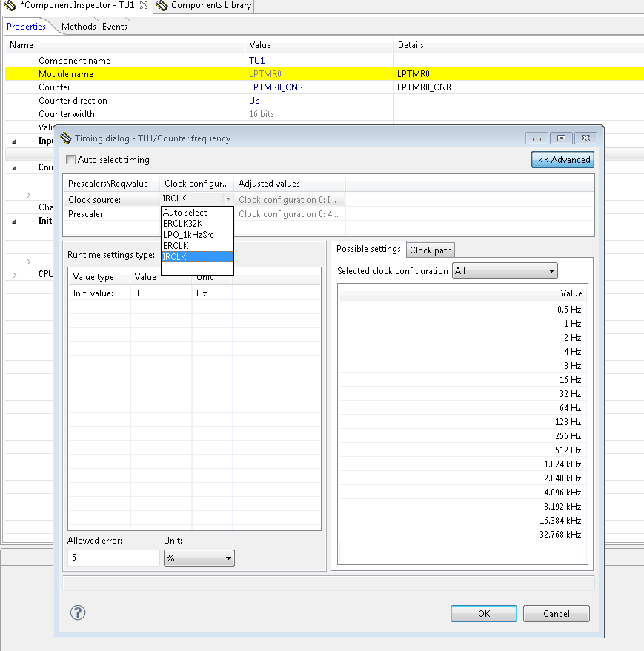Select the 1 Hz possible setting
The image size is (644, 651).
[x=463, y=324]
